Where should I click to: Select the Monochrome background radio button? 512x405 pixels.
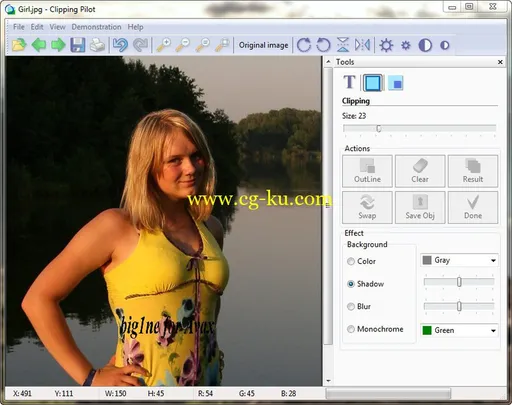coord(351,329)
